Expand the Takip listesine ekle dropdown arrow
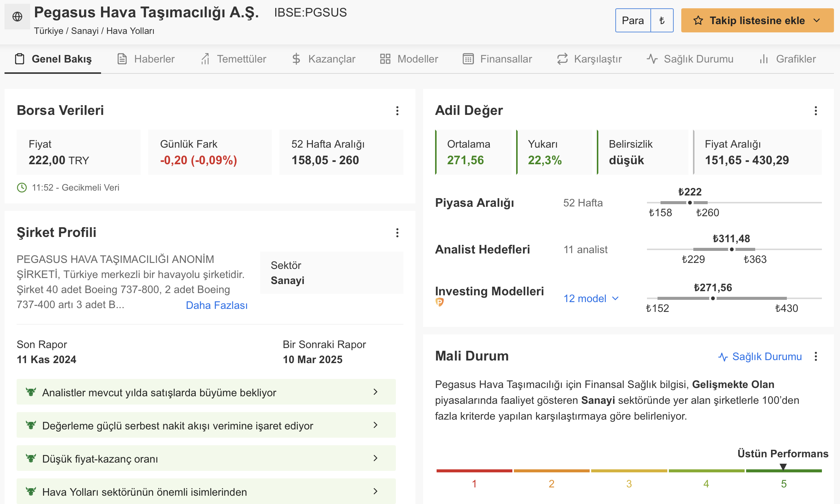 [x=817, y=20]
